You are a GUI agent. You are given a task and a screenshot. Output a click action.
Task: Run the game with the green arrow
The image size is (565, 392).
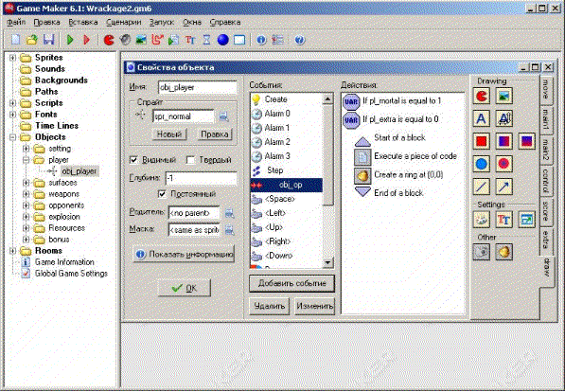(70, 40)
